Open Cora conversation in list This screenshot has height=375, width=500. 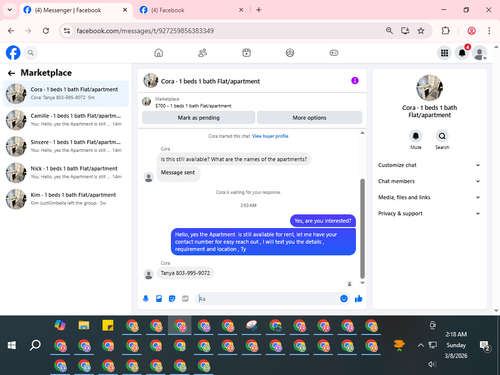66,93
